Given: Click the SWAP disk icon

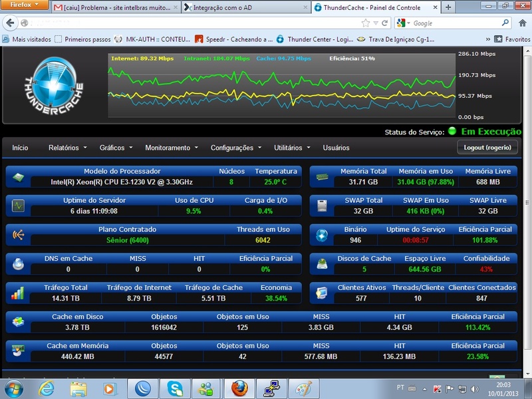Looking at the screenshot, I should pyautogui.click(x=322, y=205).
